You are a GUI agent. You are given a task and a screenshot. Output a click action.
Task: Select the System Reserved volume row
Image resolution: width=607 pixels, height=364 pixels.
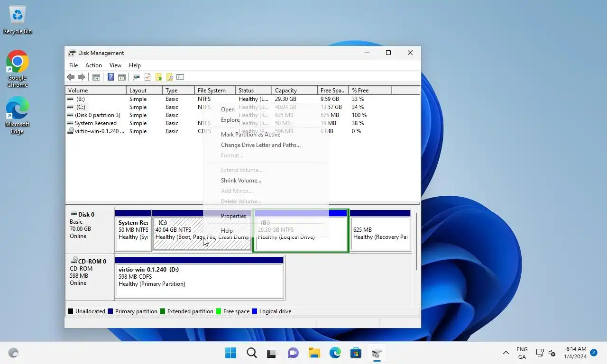tap(242, 123)
